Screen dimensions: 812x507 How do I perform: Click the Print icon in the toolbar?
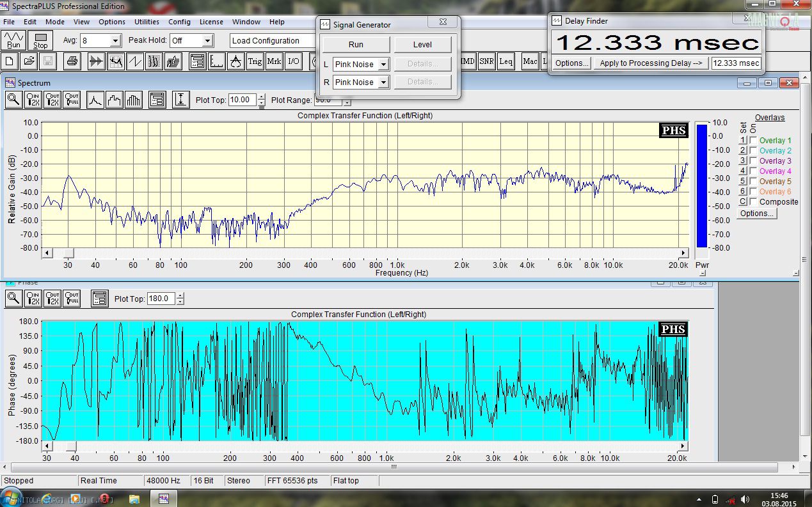click(x=72, y=61)
